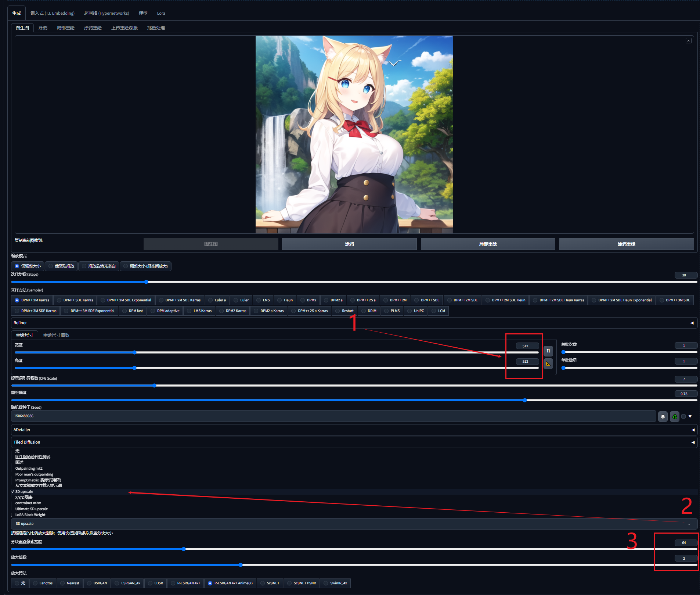Viewport: 700px width, 595px height.
Task: Expand the Refiner section
Action: point(354,323)
